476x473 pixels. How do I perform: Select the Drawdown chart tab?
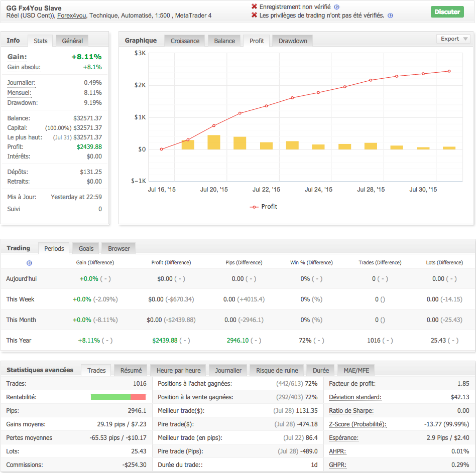tap(293, 41)
